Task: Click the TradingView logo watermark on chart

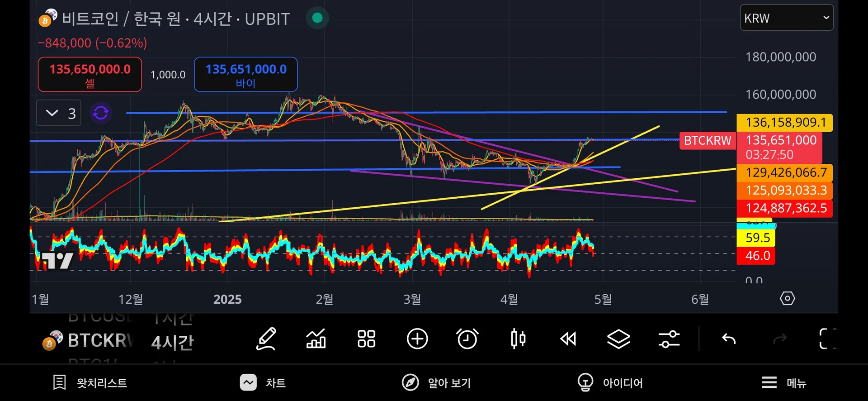Action: click(x=57, y=261)
